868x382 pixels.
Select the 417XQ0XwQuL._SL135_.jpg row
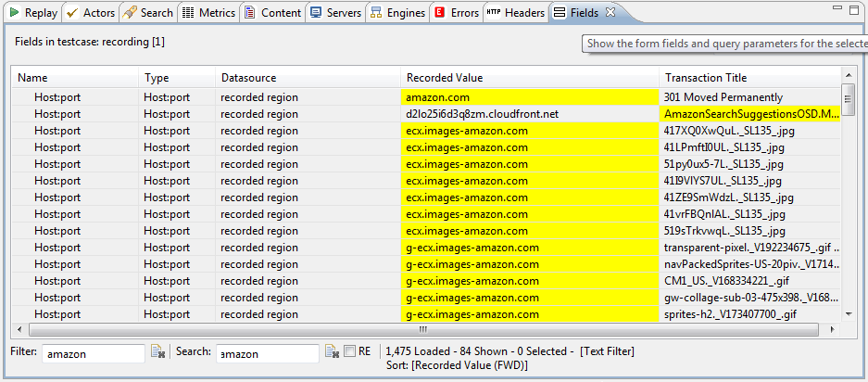coord(426,131)
